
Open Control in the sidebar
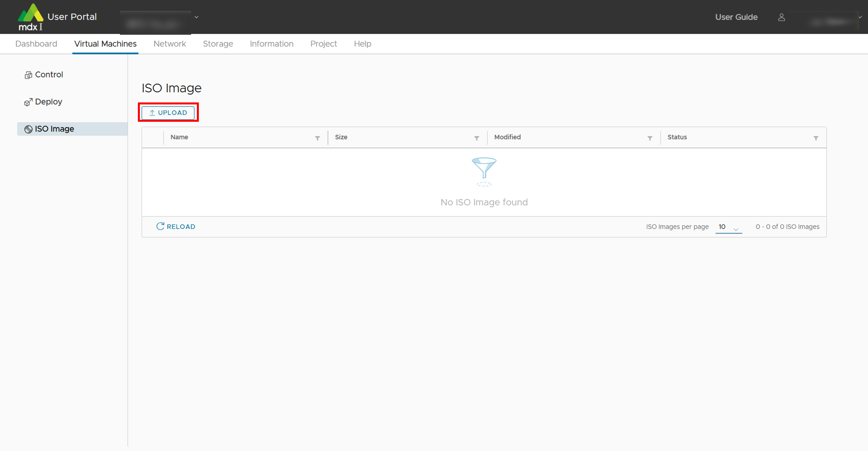49,74
